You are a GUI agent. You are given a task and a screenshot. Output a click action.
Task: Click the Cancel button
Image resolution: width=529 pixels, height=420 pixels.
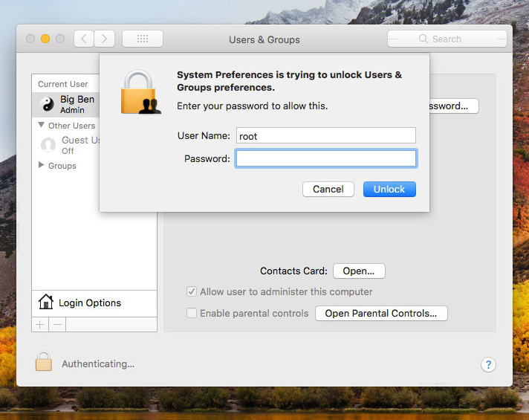tap(328, 189)
